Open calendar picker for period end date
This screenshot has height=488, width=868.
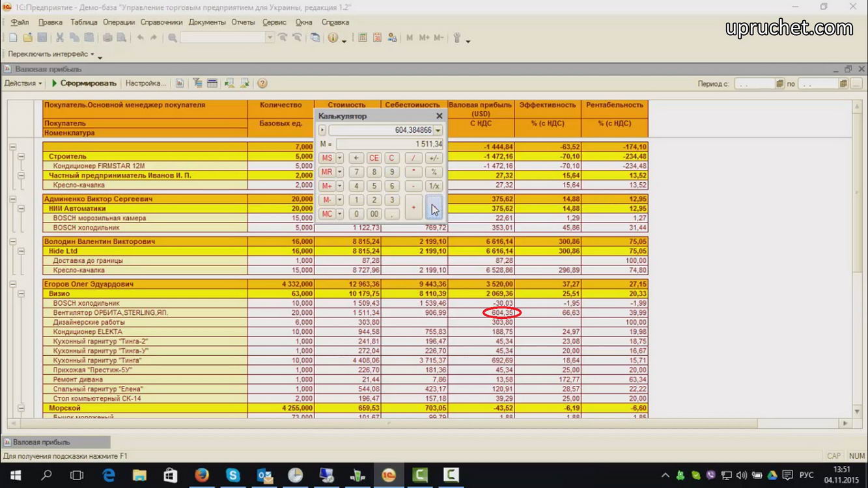coord(843,84)
